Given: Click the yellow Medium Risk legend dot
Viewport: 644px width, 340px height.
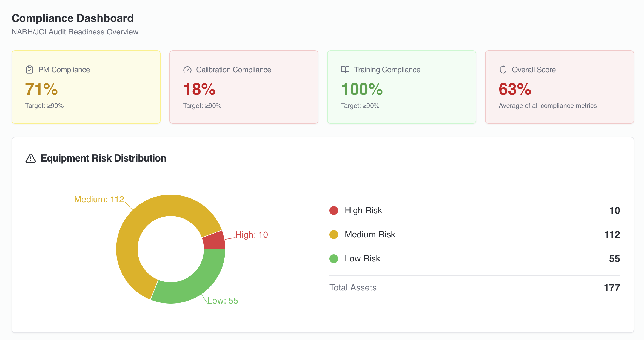Looking at the screenshot, I should pos(333,234).
